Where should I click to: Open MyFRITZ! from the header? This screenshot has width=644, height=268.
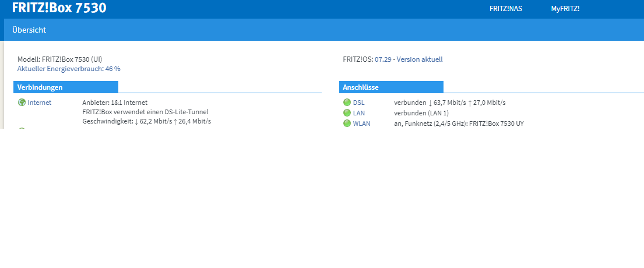click(565, 9)
